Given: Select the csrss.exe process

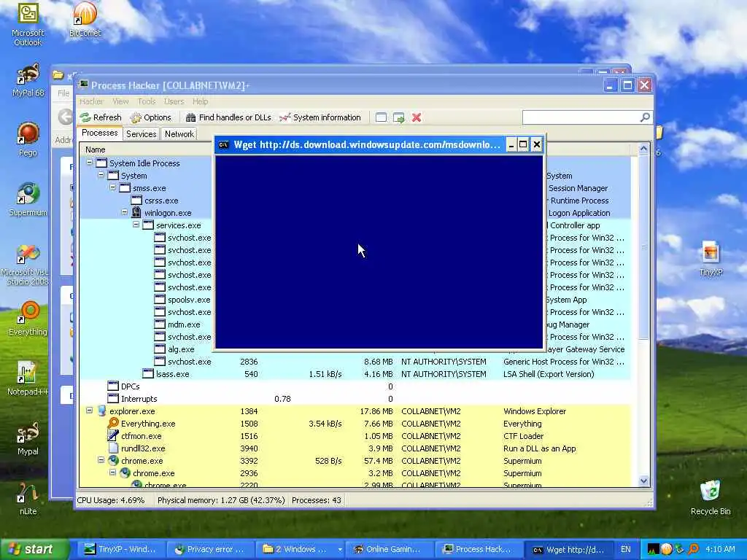Looking at the screenshot, I should [161, 201].
